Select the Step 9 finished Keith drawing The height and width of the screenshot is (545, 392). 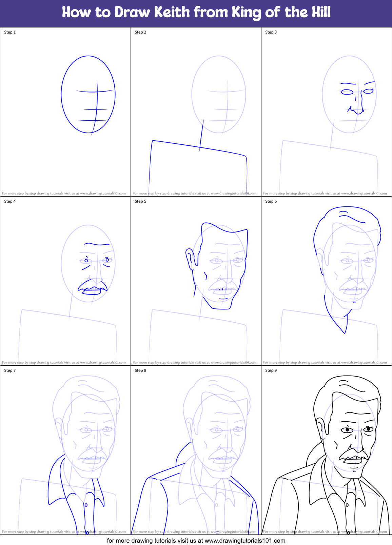[326, 455]
